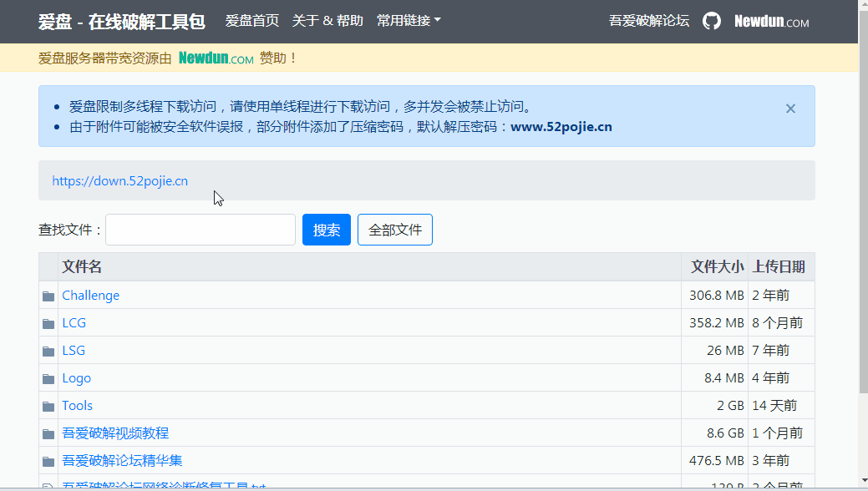Dismiss the blue notice alert
868x491 pixels.
[x=790, y=109]
